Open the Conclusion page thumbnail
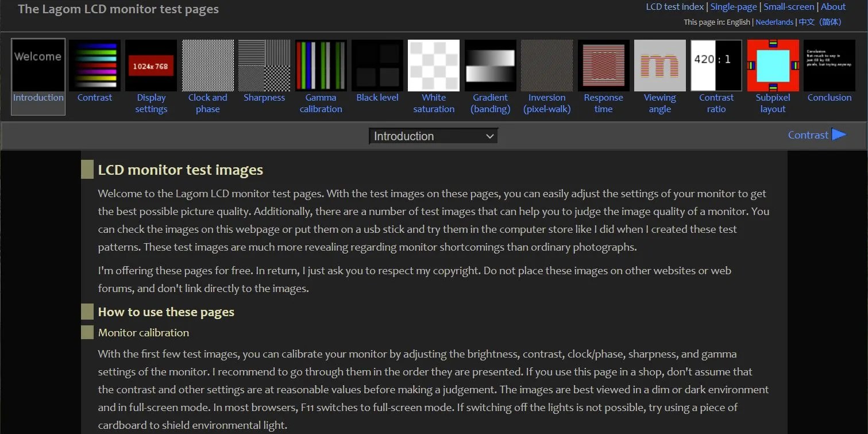 [x=829, y=65]
